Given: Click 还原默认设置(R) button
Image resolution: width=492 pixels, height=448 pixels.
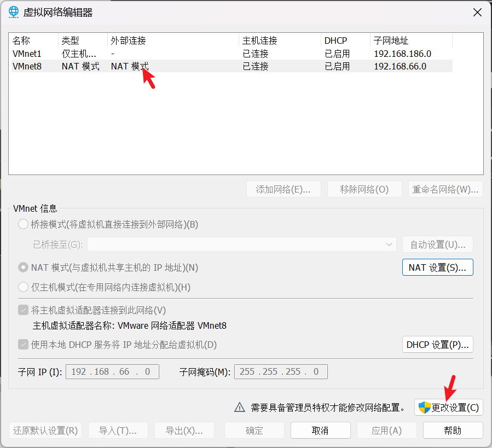Looking at the screenshot, I should [45, 430].
